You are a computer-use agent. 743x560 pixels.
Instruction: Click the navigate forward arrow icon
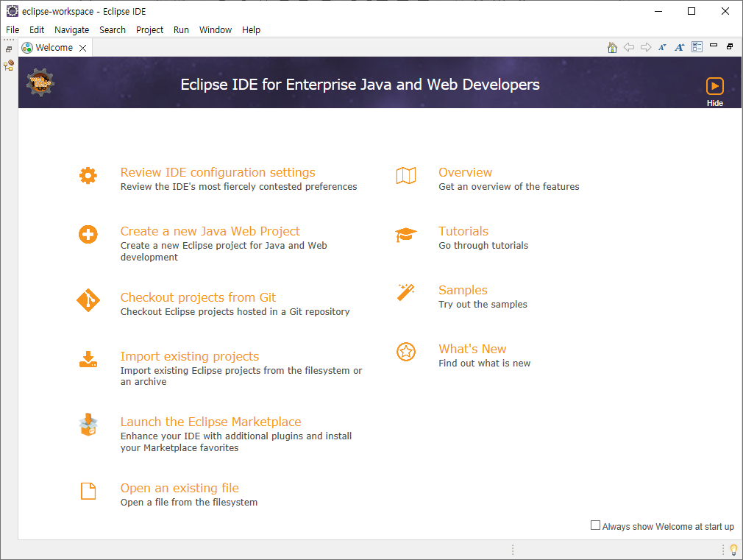point(646,47)
